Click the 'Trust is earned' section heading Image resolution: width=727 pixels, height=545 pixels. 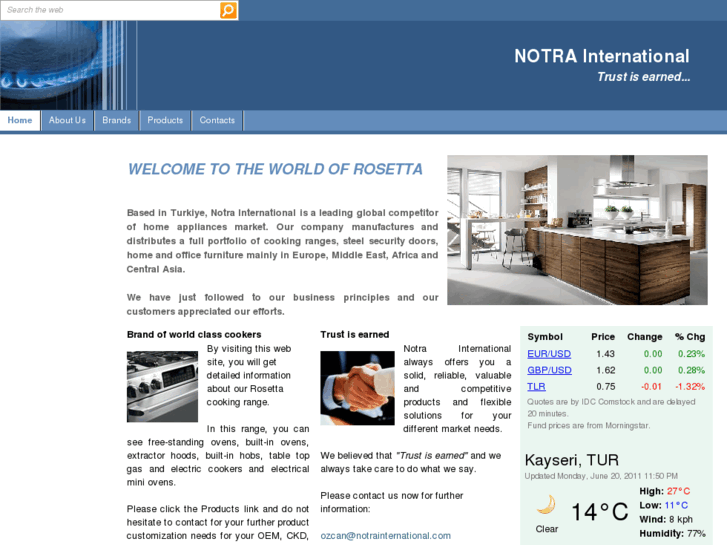pyautogui.click(x=355, y=334)
